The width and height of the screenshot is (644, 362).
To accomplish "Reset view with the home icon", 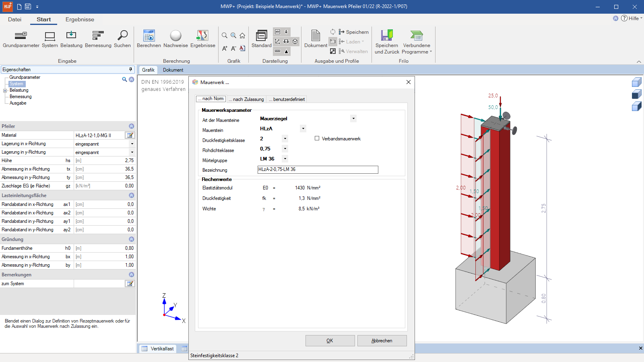I will 242,35.
